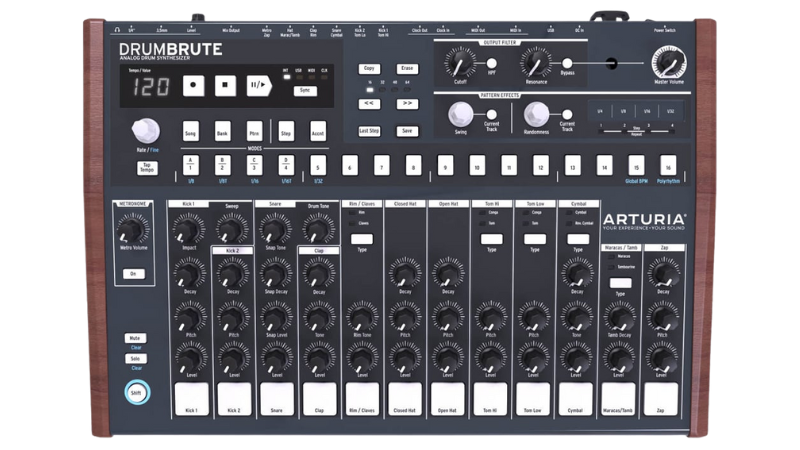This screenshot has height=450, width=800.
Task: Go to next page with >> button
Action: pyautogui.click(x=407, y=104)
